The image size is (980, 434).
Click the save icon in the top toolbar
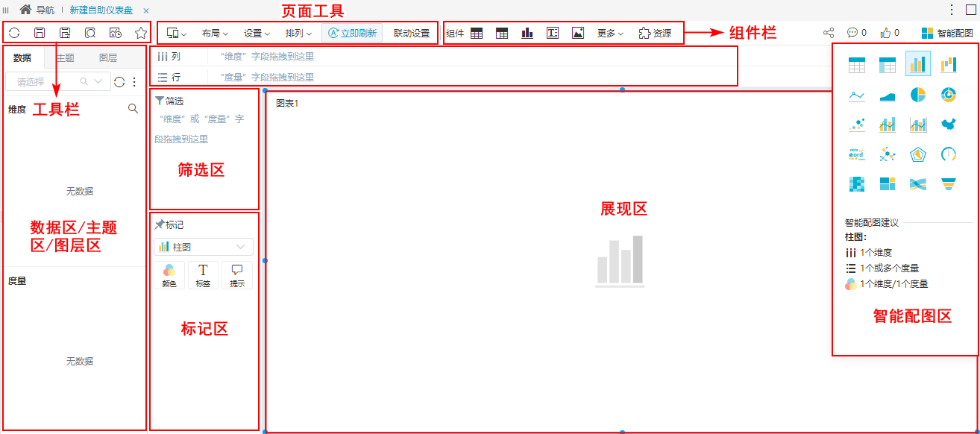click(x=40, y=33)
